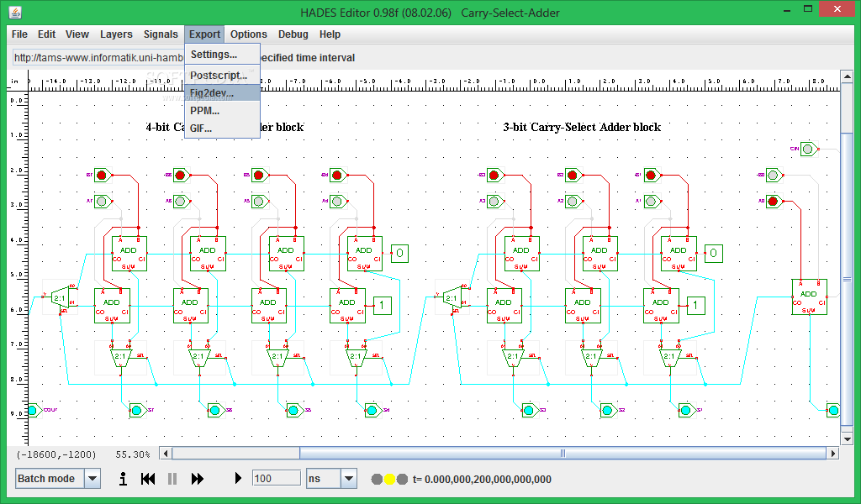Select the 2:1 mux above output S4
This screenshot has width=861, height=504.
[357, 357]
